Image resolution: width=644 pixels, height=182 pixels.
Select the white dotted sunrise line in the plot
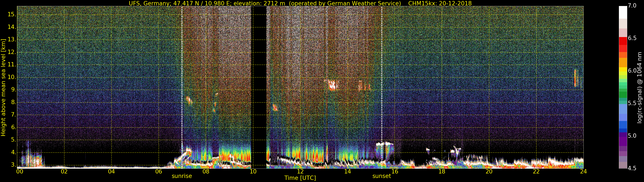point(182,75)
